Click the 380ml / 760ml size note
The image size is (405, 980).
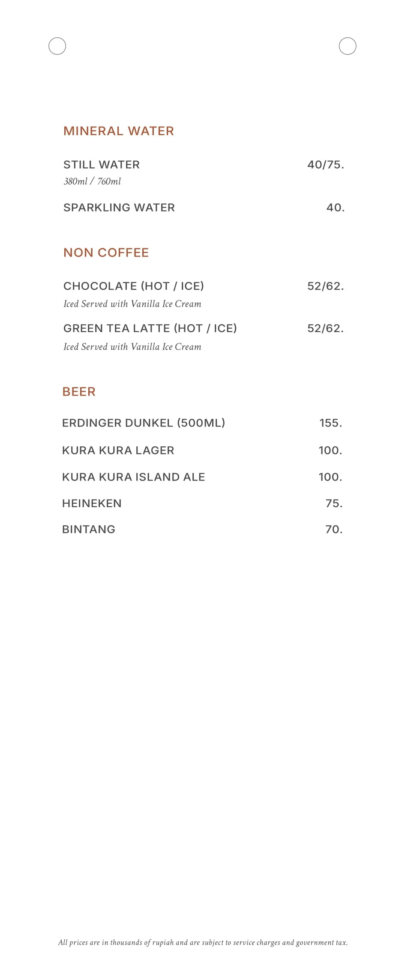click(92, 181)
